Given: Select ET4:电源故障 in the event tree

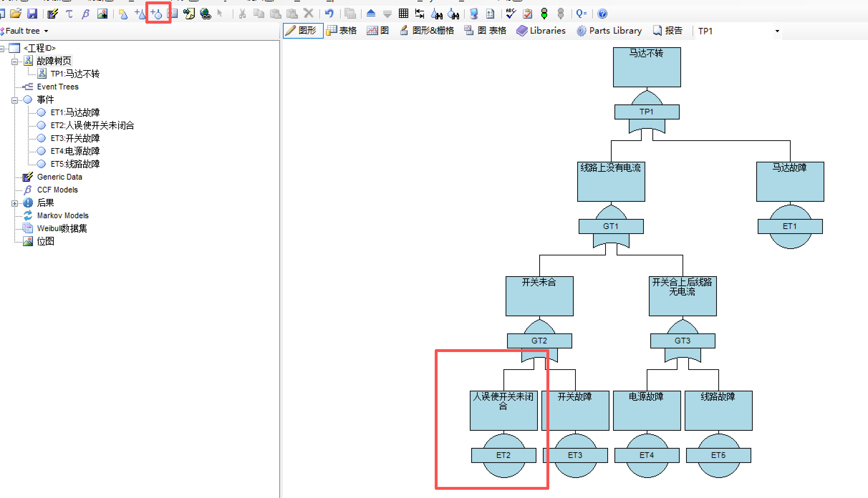Looking at the screenshot, I should click(x=75, y=151).
